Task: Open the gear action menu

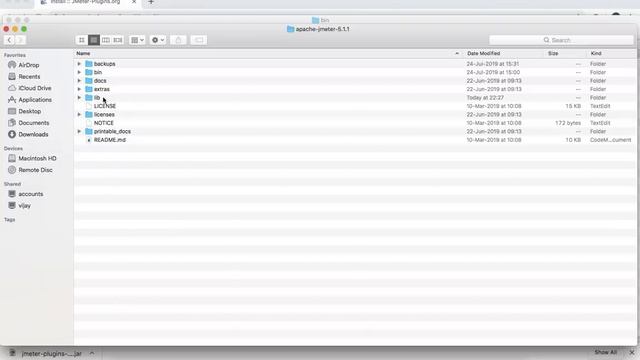Action: tap(158, 40)
